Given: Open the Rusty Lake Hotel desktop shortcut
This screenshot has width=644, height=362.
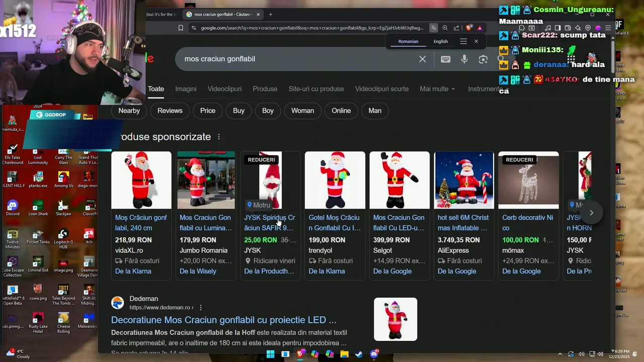Looking at the screenshot, I should pyautogui.click(x=38, y=323).
